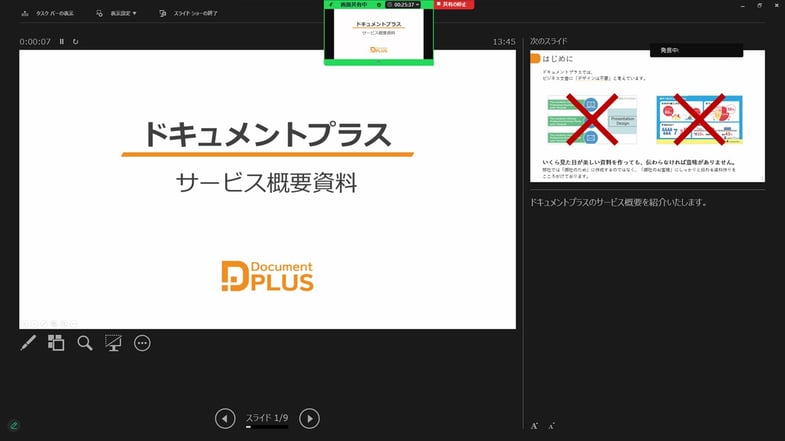
Task: Select the pen and laser pointer tool
Action: pyautogui.click(x=28, y=343)
